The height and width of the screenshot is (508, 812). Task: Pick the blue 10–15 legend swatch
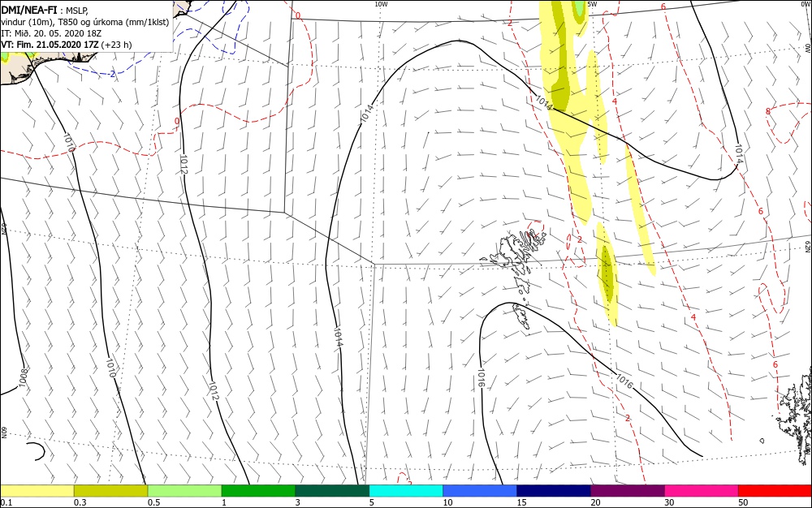tap(480, 491)
